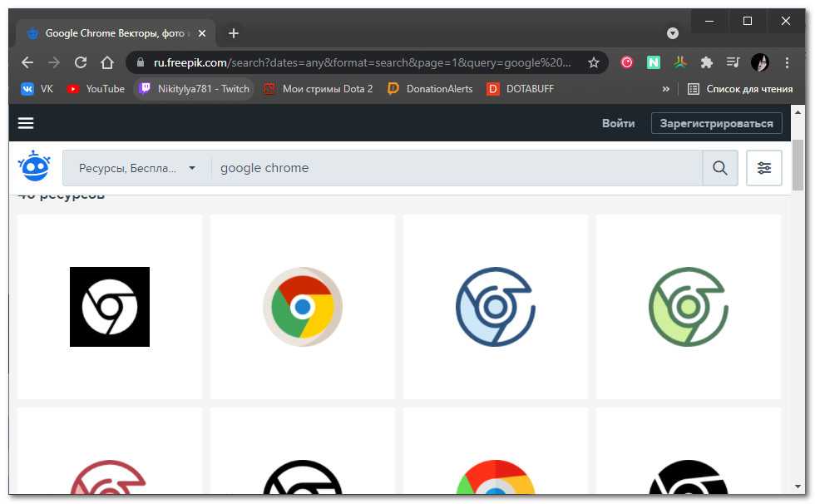Navigate back with the back arrow
815x504 pixels.
[x=27, y=62]
